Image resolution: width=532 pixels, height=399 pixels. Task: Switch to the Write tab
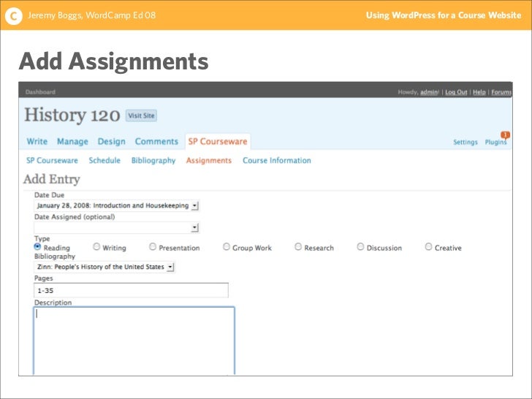pos(37,142)
